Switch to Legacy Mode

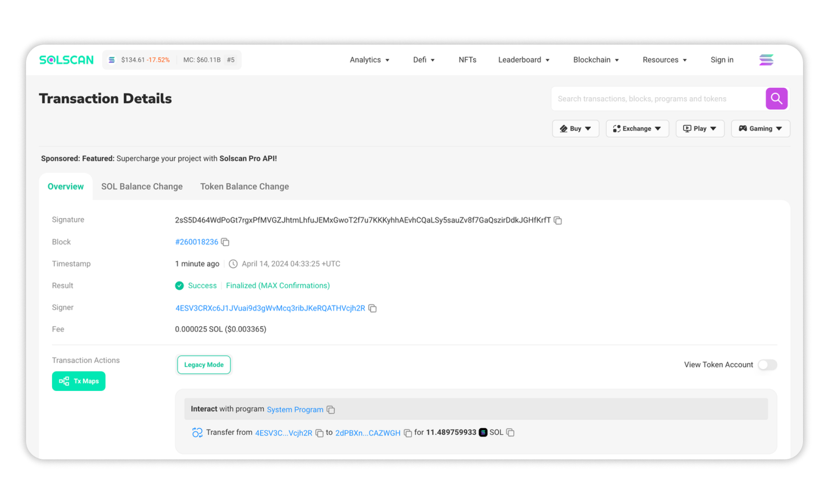tap(204, 365)
